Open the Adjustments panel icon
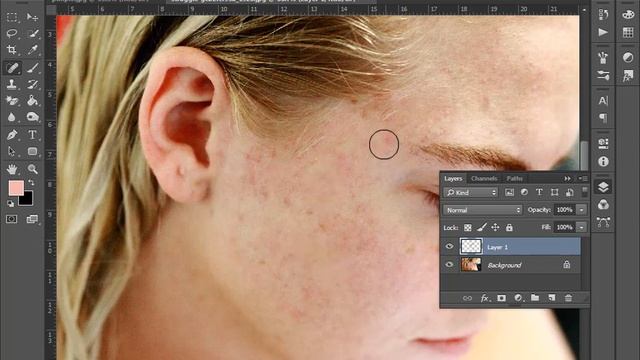Viewport: 640px width, 360px height. [628, 58]
